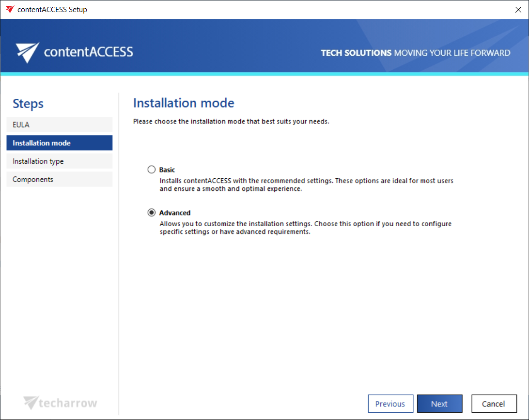This screenshot has height=420, width=529.
Task: Jump to the Components step
Action: point(59,179)
